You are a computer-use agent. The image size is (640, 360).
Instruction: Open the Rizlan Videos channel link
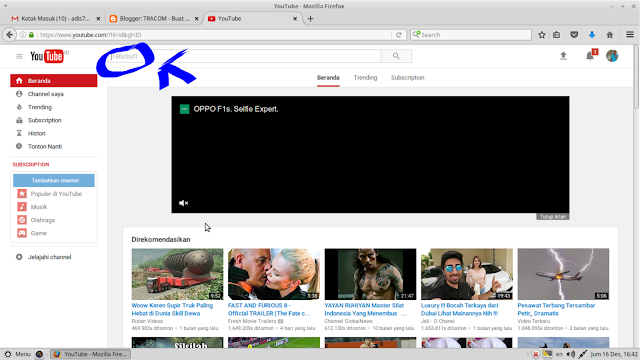147,321
